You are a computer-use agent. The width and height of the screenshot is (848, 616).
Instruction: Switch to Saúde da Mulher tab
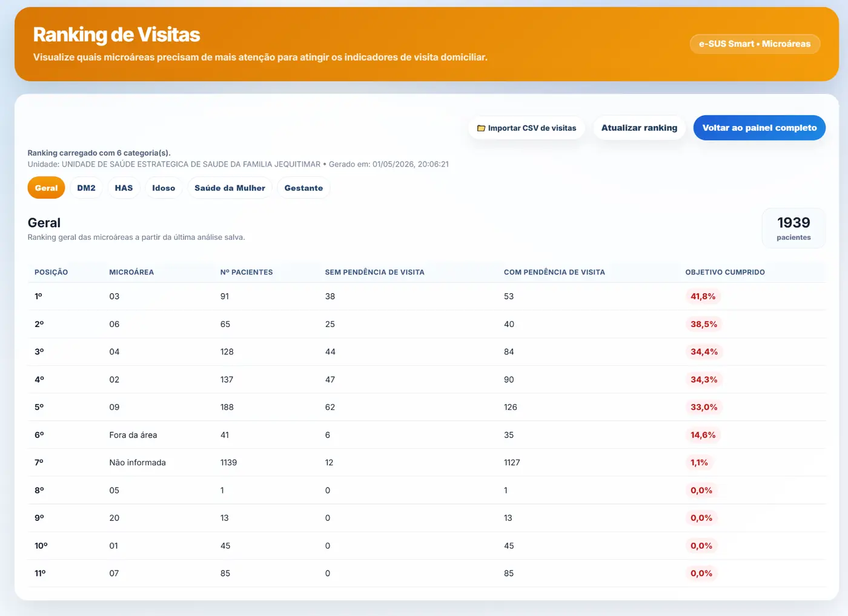tap(230, 188)
